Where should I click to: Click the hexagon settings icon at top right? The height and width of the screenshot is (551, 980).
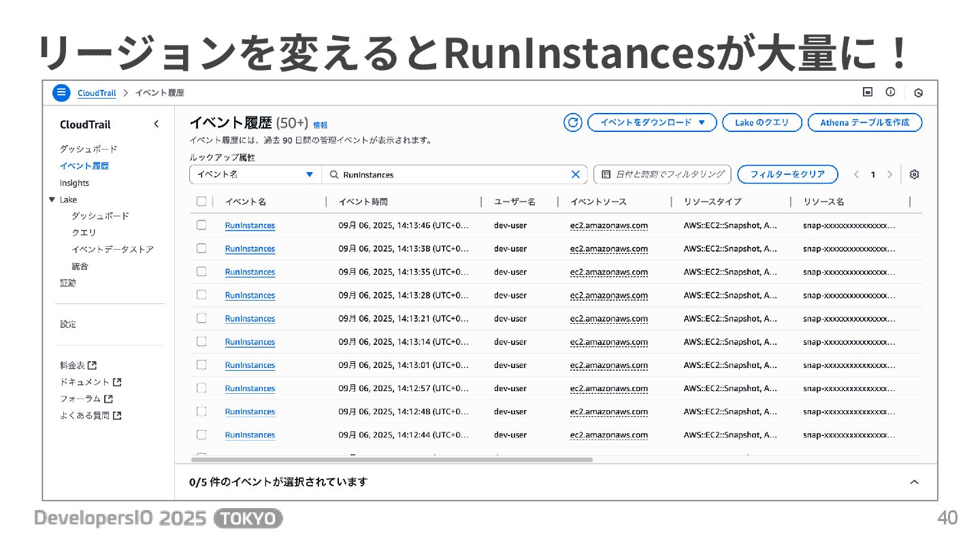point(918,93)
